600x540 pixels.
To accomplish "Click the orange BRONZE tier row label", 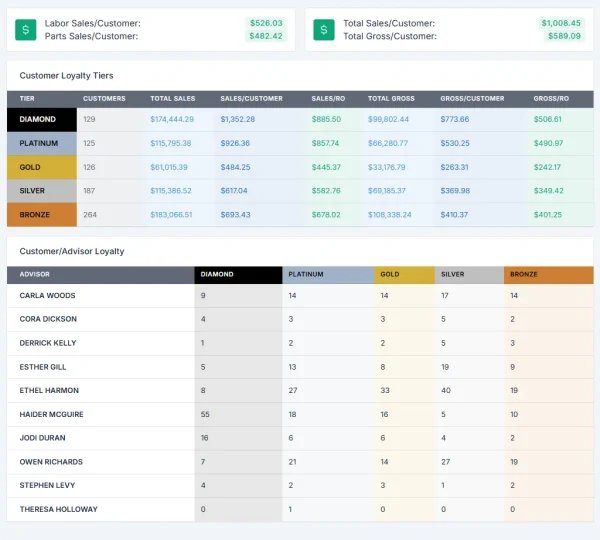I will coord(41,214).
